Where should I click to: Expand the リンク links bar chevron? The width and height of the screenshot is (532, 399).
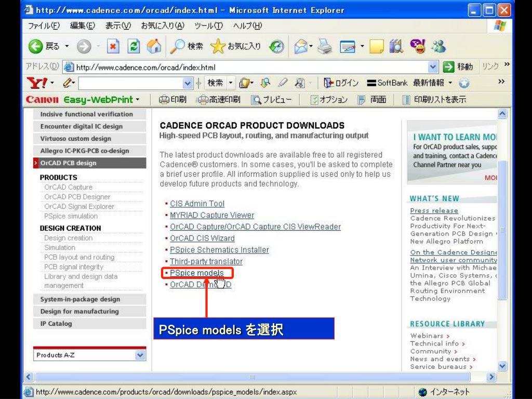coord(507,64)
